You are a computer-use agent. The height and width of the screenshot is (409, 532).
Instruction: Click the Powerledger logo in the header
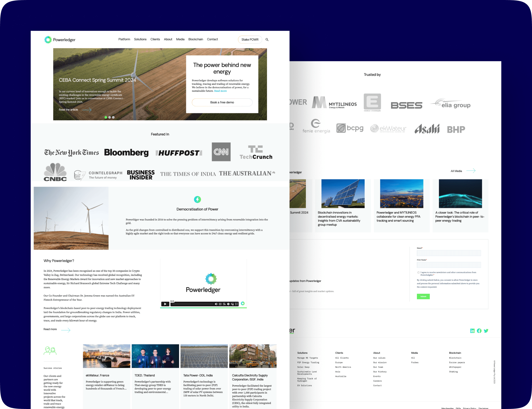point(60,40)
